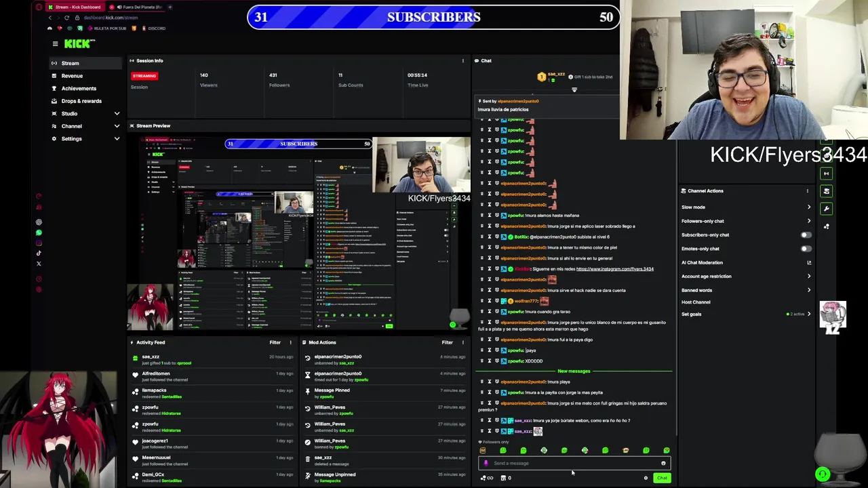Click Host Channel
The image size is (868, 488).
696,302
